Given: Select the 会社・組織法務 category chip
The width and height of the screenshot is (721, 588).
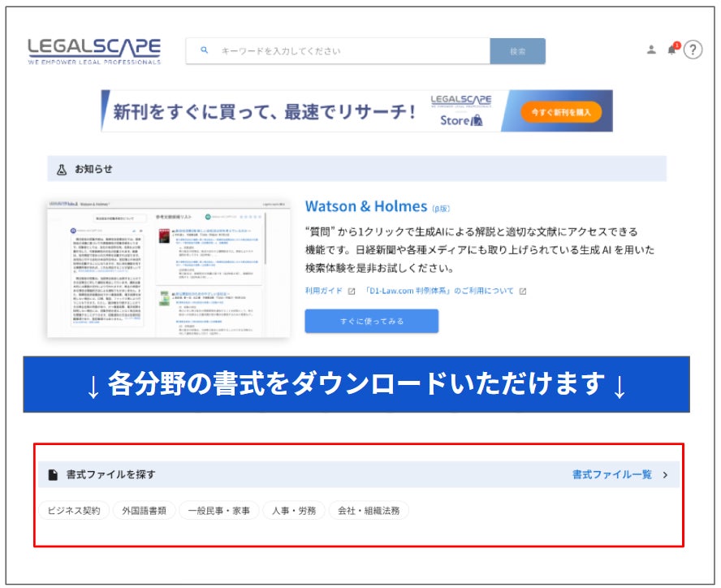Looking at the screenshot, I should tap(369, 510).
